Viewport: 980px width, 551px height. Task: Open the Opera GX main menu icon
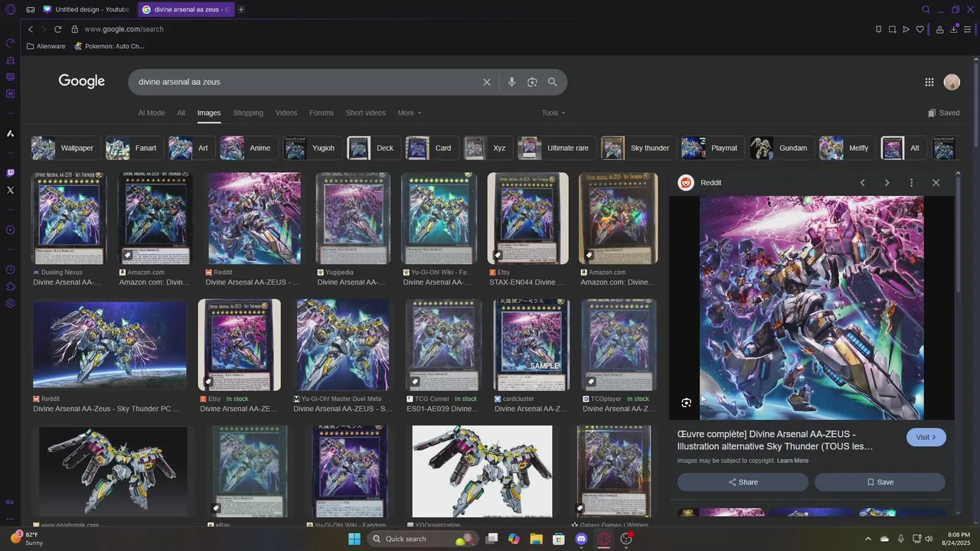coord(10,9)
